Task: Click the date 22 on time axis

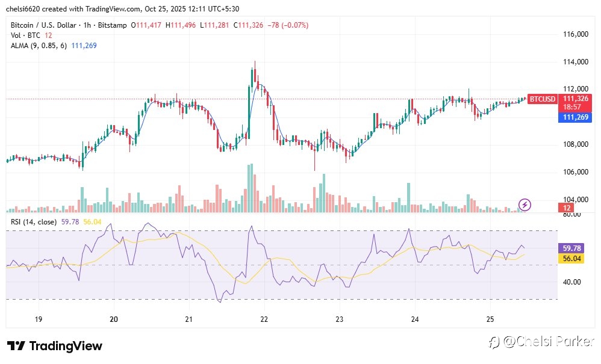Action: pyautogui.click(x=264, y=319)
